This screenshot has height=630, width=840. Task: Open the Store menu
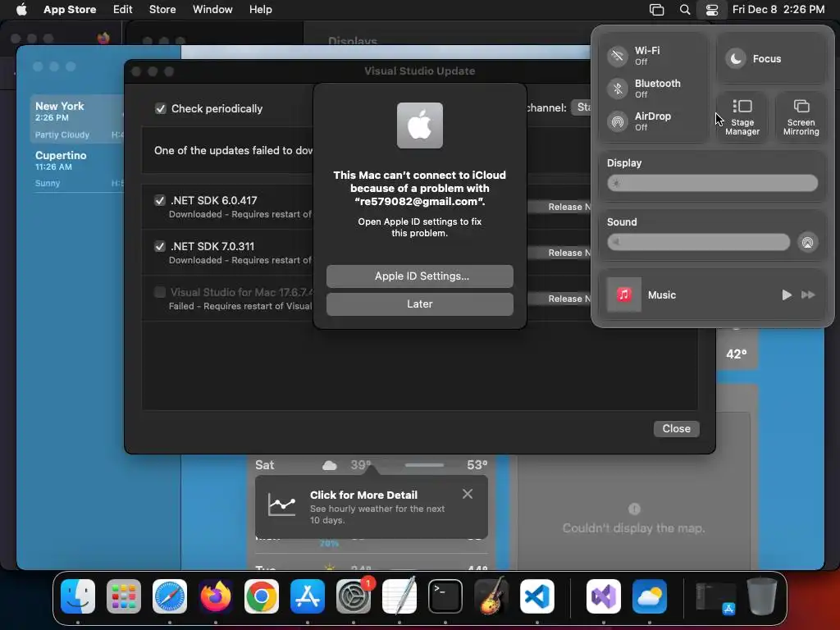[162, 10]
